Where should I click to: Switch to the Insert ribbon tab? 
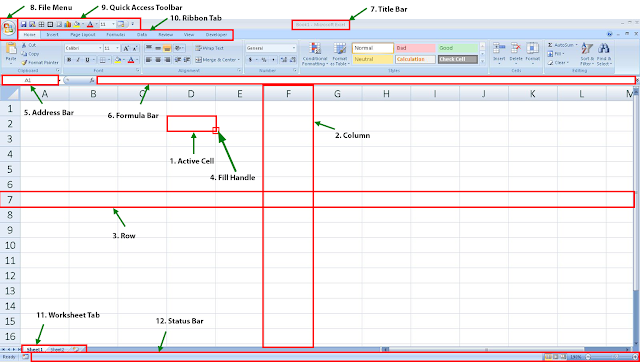tap(52, 35)
